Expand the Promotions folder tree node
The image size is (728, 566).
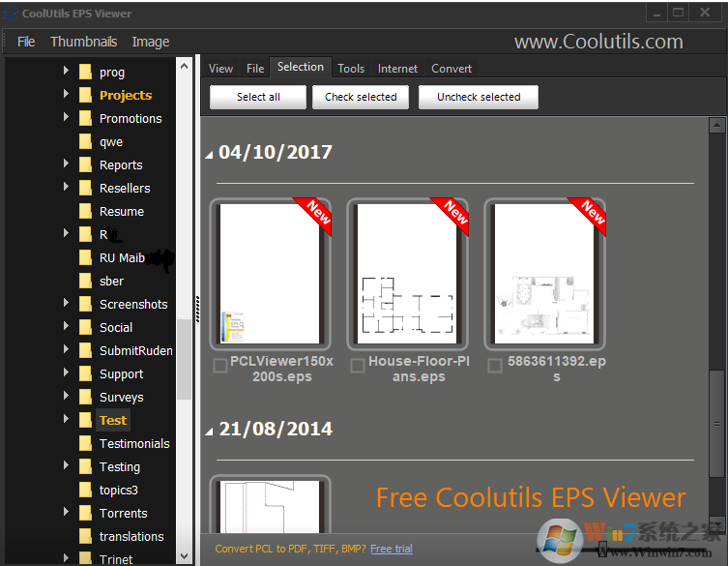pyautogui.click(x=66, y=117)
